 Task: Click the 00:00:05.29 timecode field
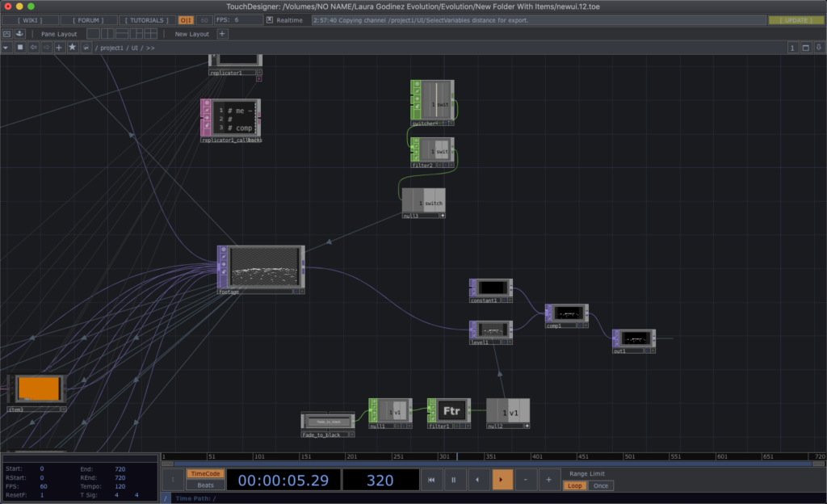(x=283, y=480)
